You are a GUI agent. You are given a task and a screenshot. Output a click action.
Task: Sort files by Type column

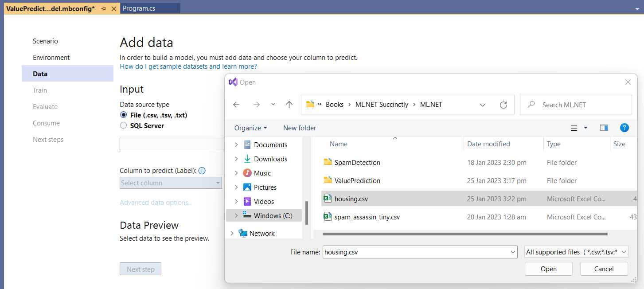click(x=554, y=144)
